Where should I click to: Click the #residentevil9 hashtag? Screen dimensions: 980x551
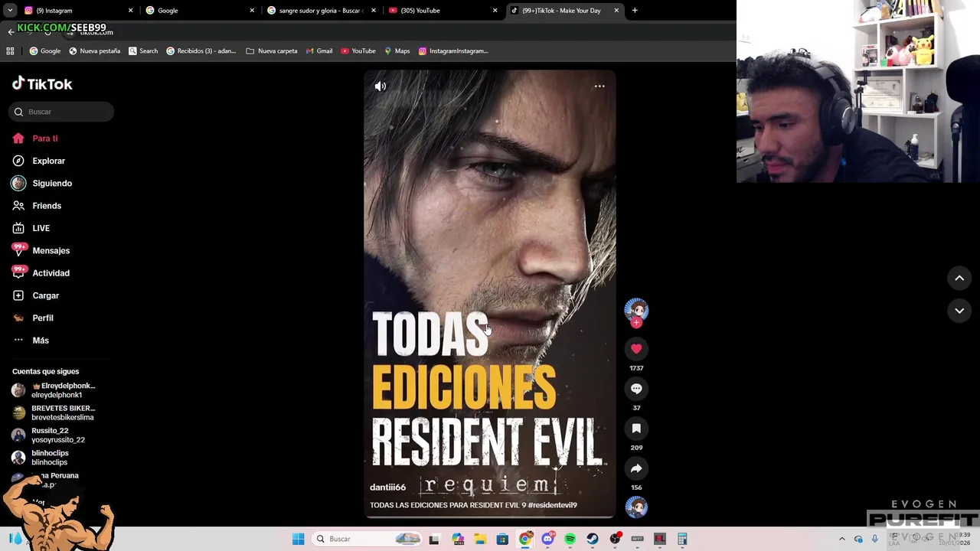(x=553, y=505)
